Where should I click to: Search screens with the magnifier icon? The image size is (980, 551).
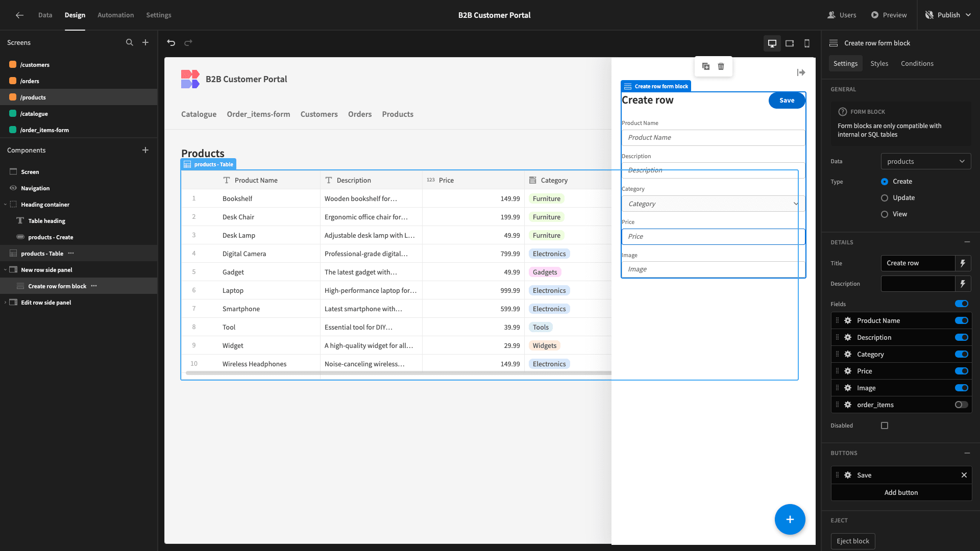click(x=130, y=43)
